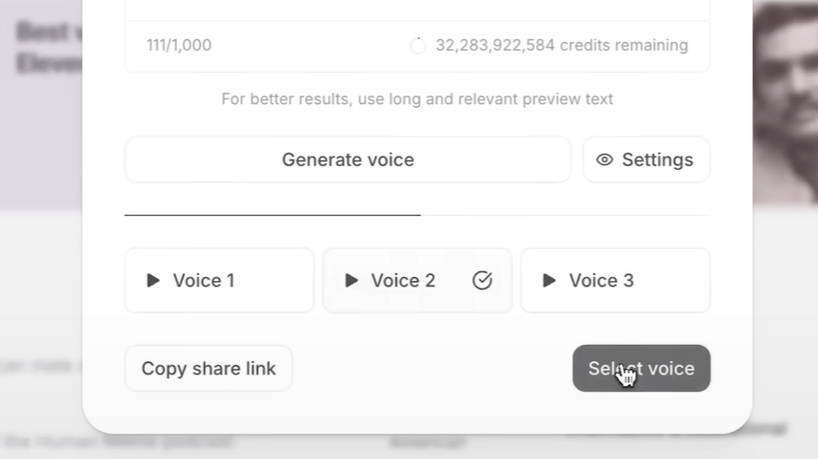The image size is (818, 459).
Task: Choose the Voice 2 option label
Action: [403, 281]
